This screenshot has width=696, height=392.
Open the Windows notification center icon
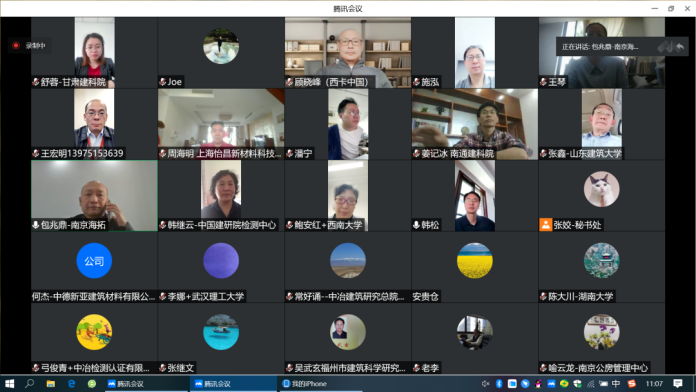pyautogui.click(x=678, y=384)
